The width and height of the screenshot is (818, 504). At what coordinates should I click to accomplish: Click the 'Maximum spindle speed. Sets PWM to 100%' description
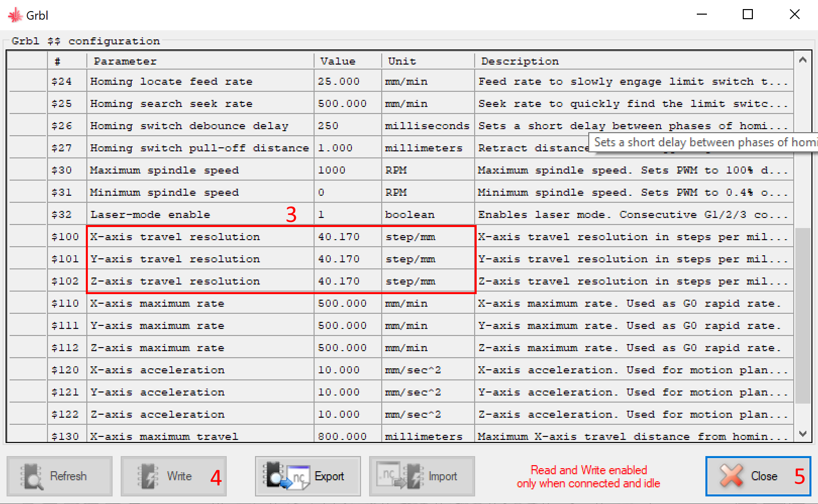tap(634, 170)
